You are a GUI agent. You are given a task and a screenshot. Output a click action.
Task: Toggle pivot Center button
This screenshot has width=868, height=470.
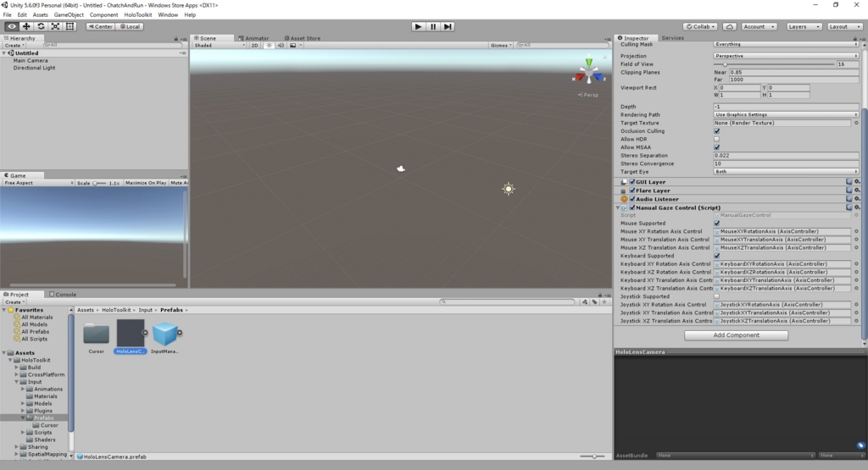click(x=100, y=26)
